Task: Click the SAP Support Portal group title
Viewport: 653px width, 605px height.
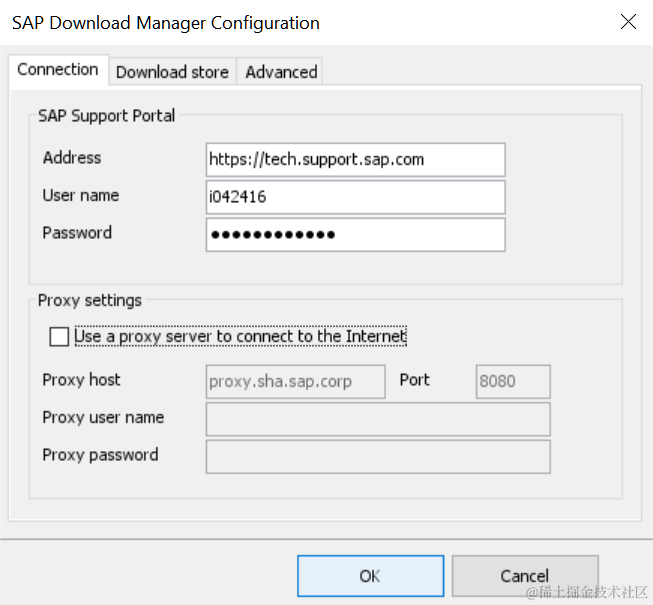Action: 107,116
